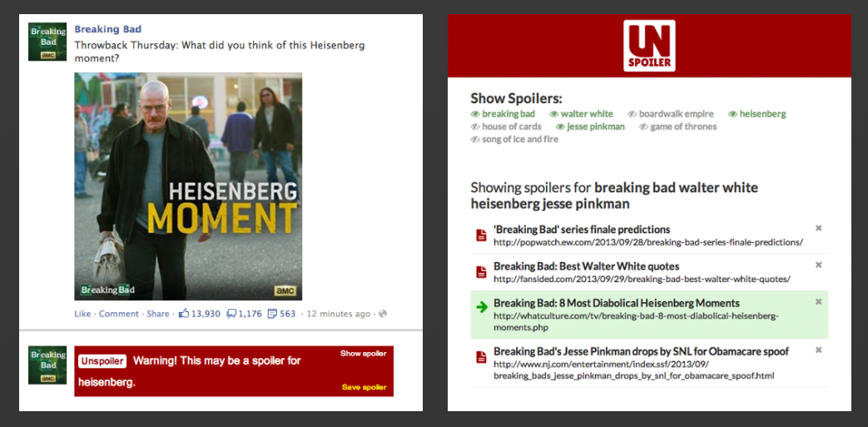Click Show spoiler in red banner
Viewport: 868px width, 427px height.
coord(363,354)
